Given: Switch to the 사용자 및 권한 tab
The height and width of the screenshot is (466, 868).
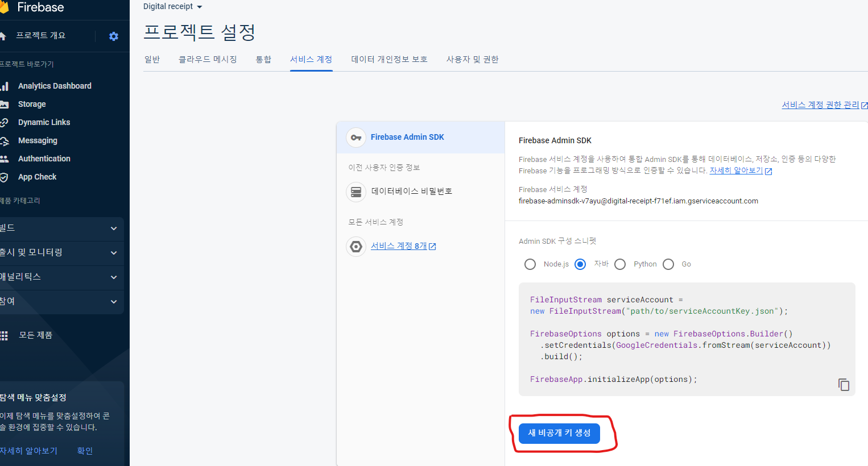Looking at the screenshot, I should pos(472,60).
